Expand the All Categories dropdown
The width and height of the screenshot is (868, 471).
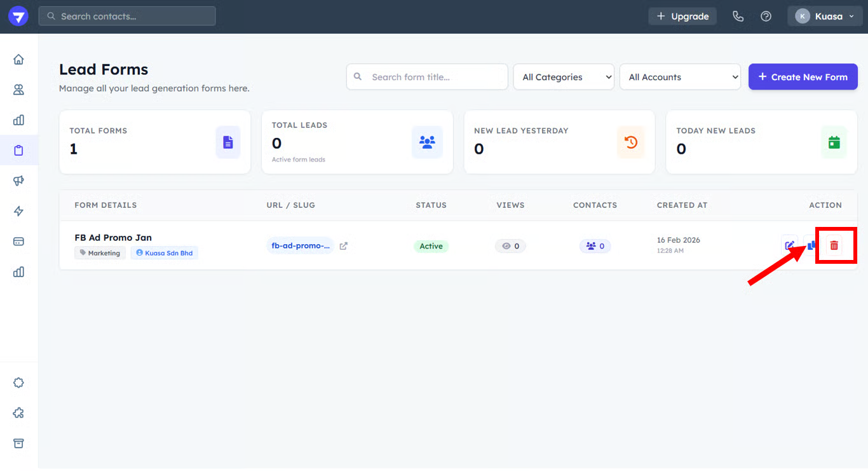pyautogui.click(x=564, y=77)
